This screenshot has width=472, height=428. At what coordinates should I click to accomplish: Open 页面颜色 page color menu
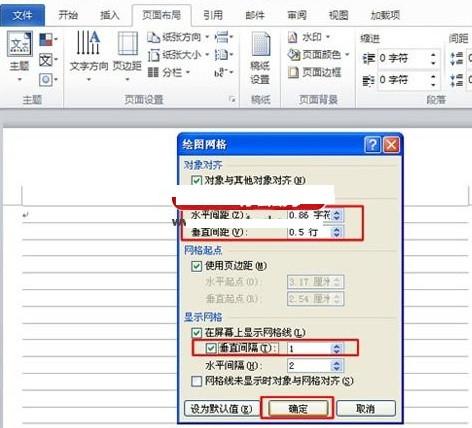(319, 54)
